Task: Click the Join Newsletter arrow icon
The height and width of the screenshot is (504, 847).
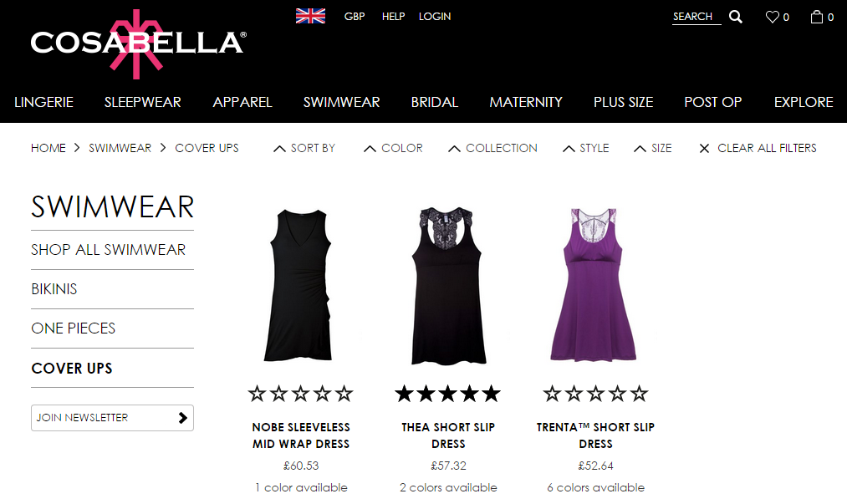Action: (182, 418)
